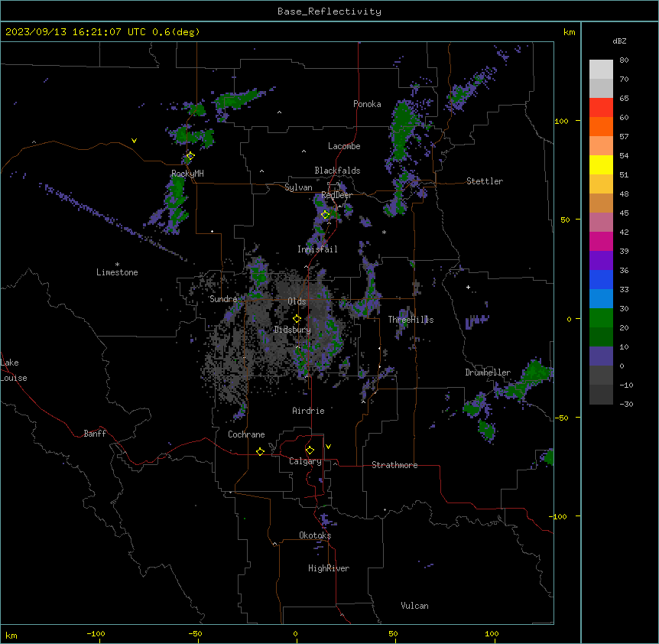Click the ThreeHills label

411,320
